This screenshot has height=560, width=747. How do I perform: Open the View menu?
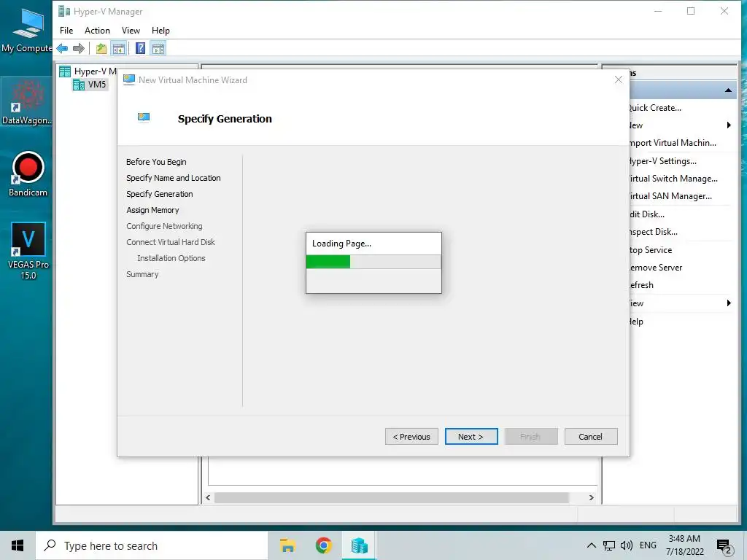coord(131,31)
